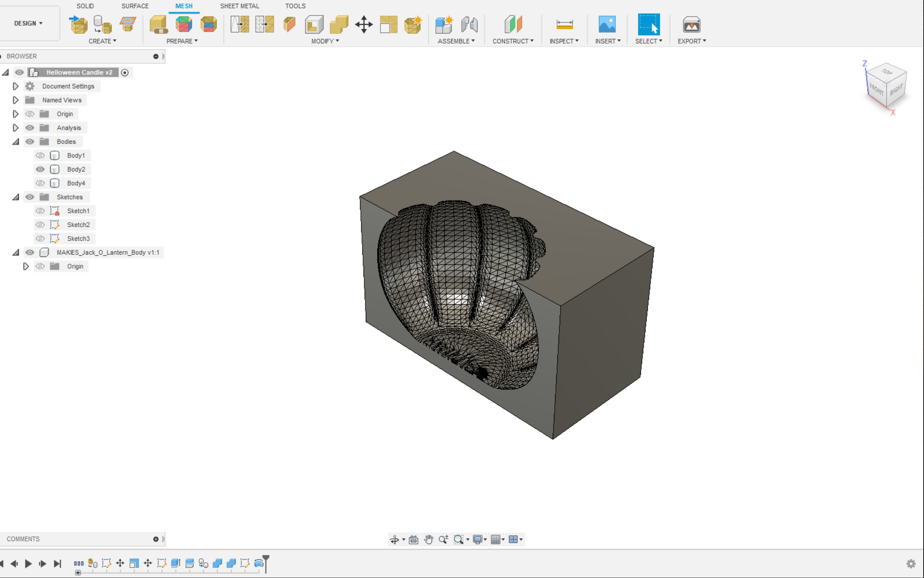Click the mesh Combine tool
The width and height of the screenshot is (924, 578).
339,25
